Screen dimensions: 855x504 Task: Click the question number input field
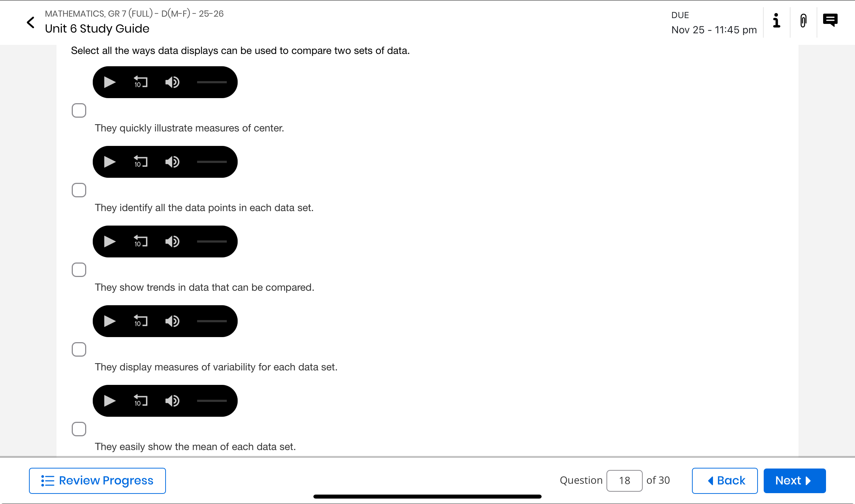click(625, 481)
